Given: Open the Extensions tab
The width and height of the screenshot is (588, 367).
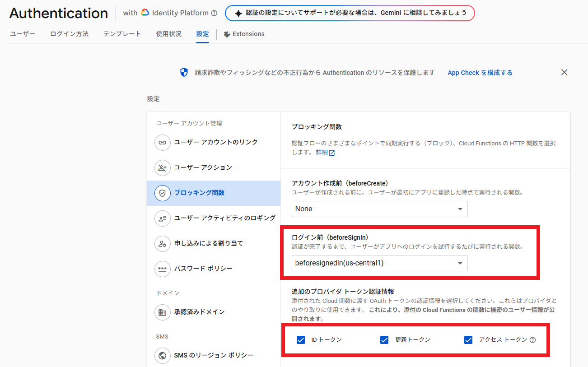Looking at the screenshot, I should pos(244,34).
